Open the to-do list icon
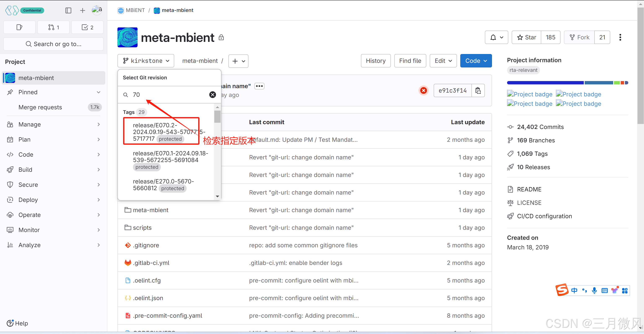Viewport: 644px width, 334px height. point(87,27)
